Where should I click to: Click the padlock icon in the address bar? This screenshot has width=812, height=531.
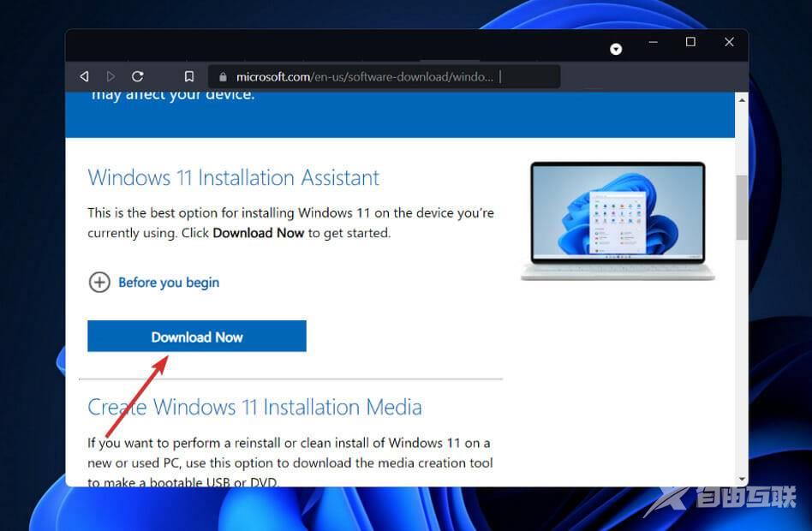pyautogui.click(x=222, y=76)
